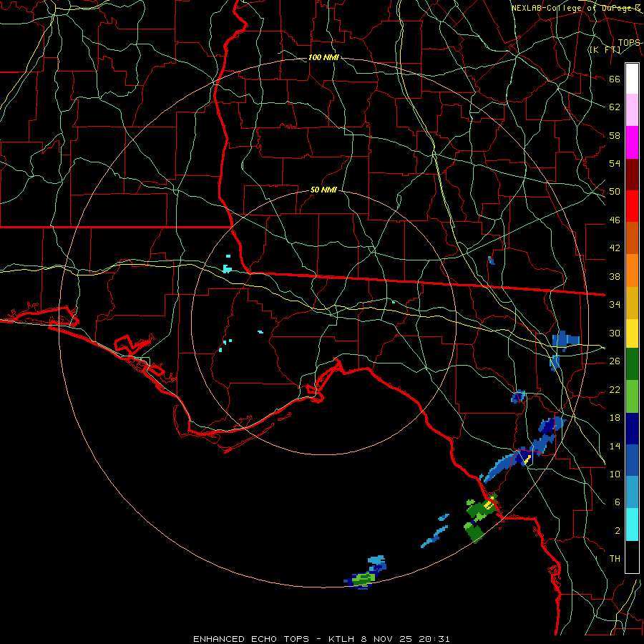Click the dark red legend swatch

click(x=632, y=175)
